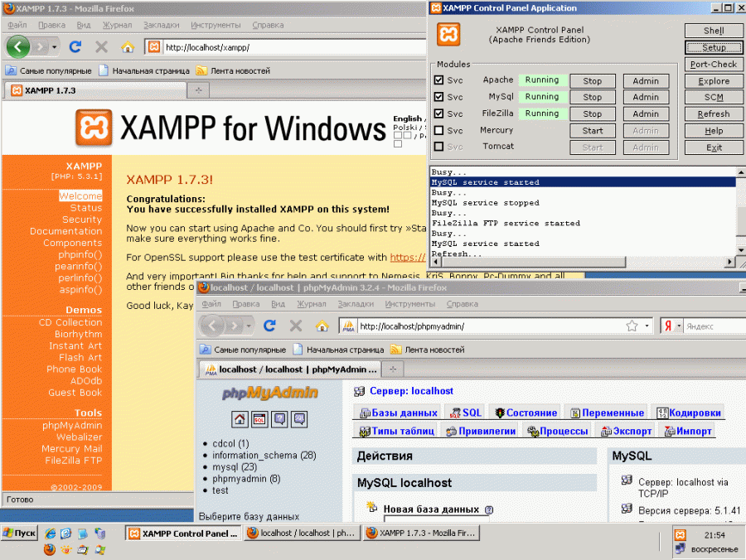Click the Stop loading X in phpMyAdmin Firefox window
The width and height of the screenshot is (746, 560).
[296, 326]
